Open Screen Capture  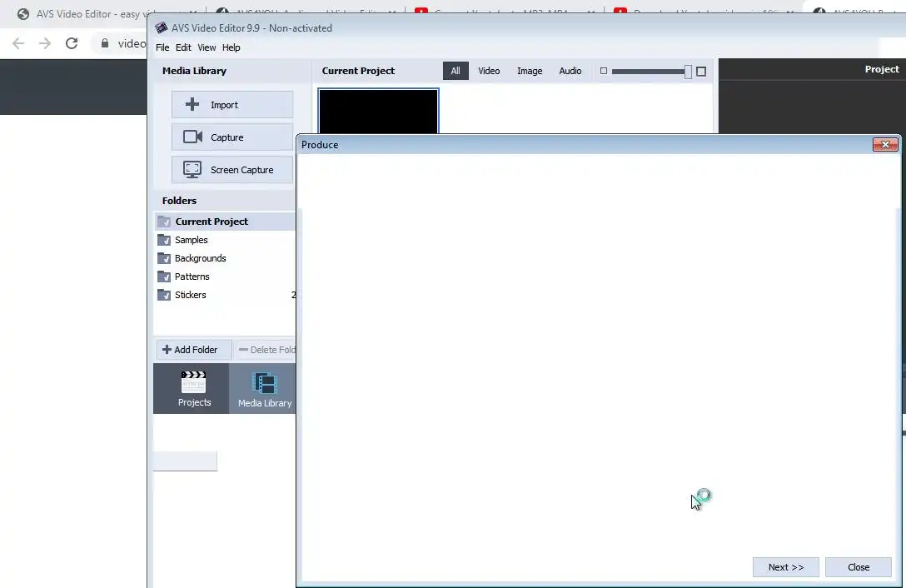click(231, 169)
